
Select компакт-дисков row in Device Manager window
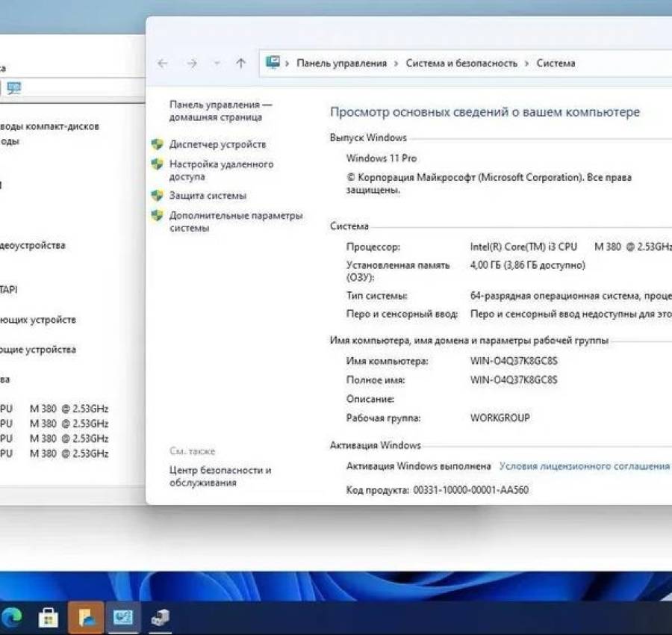[50, 126]
